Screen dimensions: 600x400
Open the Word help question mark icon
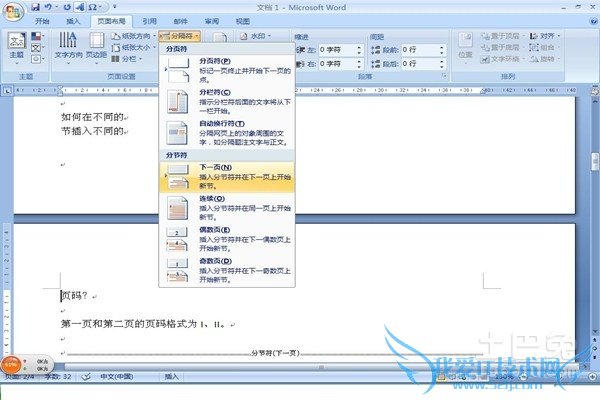pyautogui.click(x=593, y=21)
